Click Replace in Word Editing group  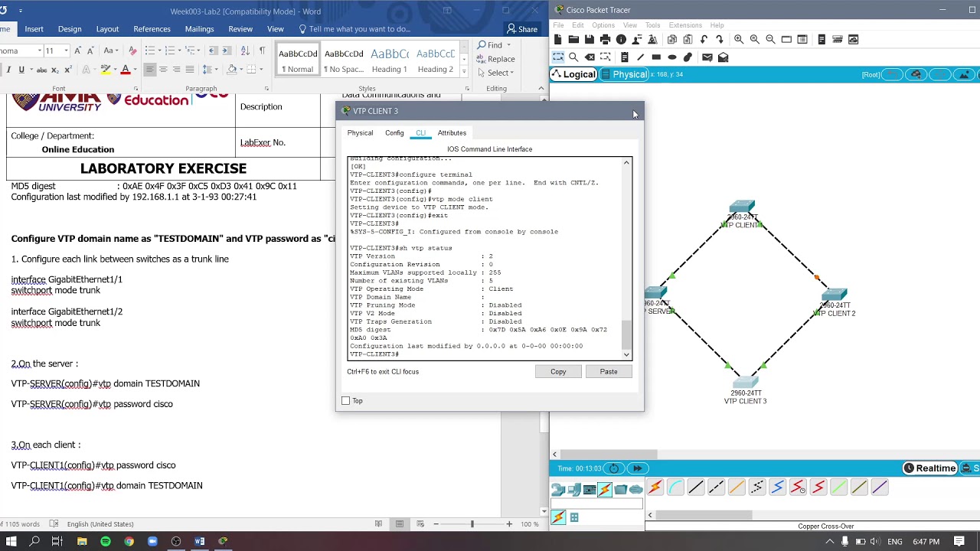[x=495, y=59]
